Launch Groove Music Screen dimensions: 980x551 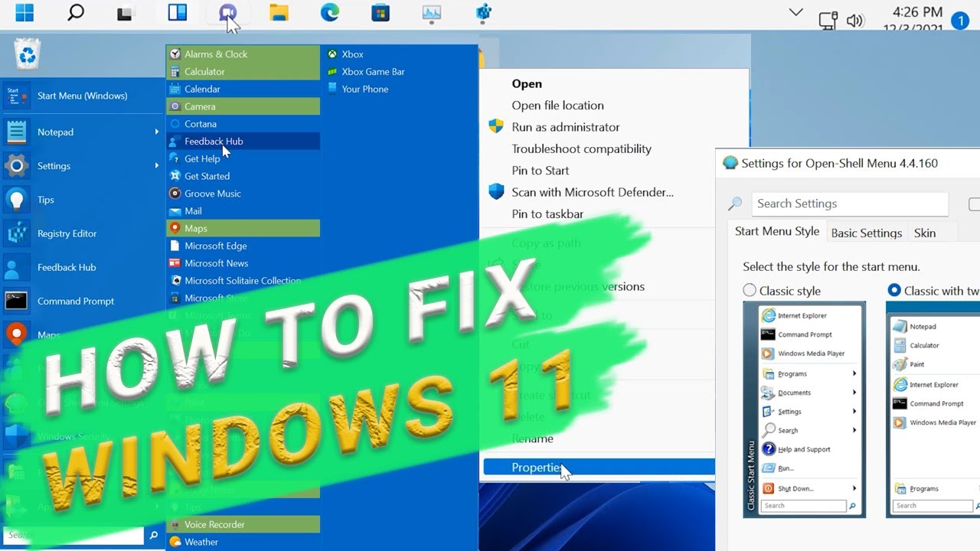tap(243, 194)
